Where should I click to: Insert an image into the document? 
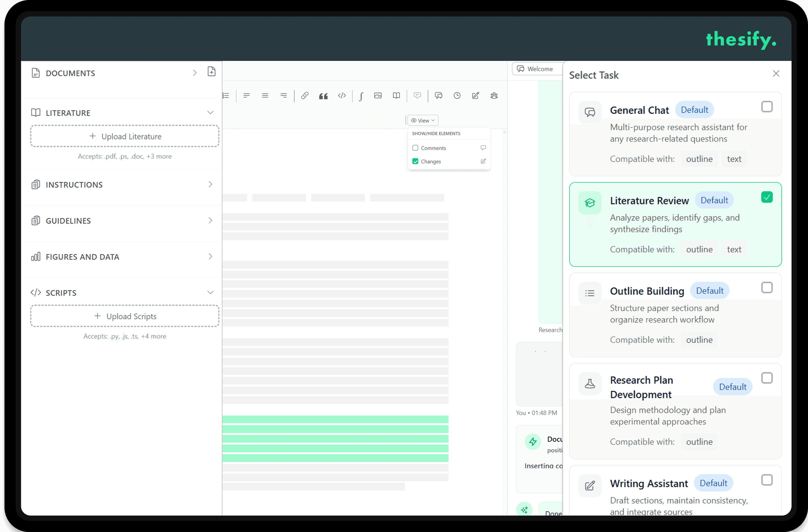click(x=378, y=95)
